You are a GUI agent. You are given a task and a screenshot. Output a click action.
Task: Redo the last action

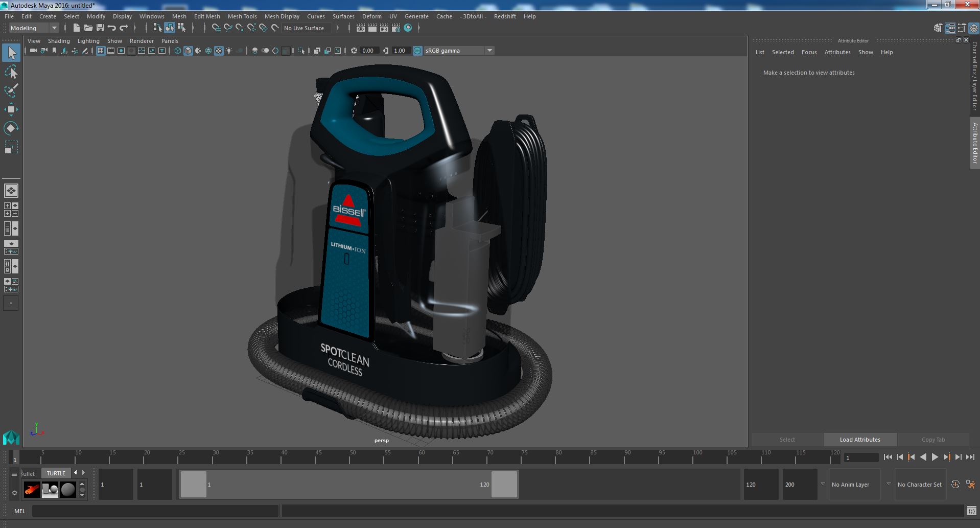124,28
